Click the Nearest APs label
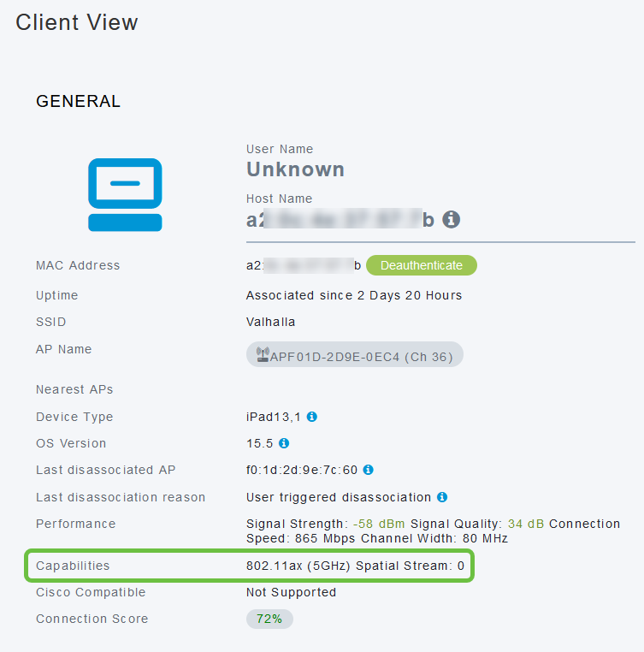The width and height of the screenshot is (644, 652). click(x=74, y=389)
